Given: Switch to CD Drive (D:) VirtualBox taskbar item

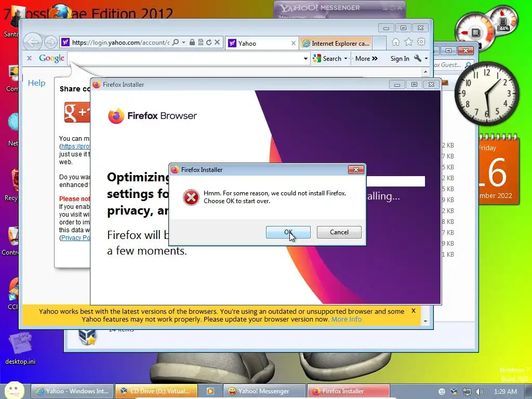Looking at the screenshot, I should [x=156, y=391].
